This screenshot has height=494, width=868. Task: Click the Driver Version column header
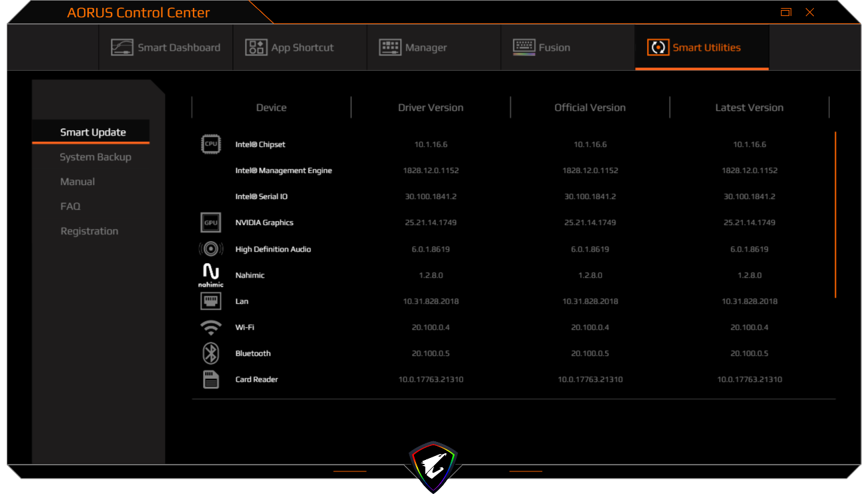point(431,107)
